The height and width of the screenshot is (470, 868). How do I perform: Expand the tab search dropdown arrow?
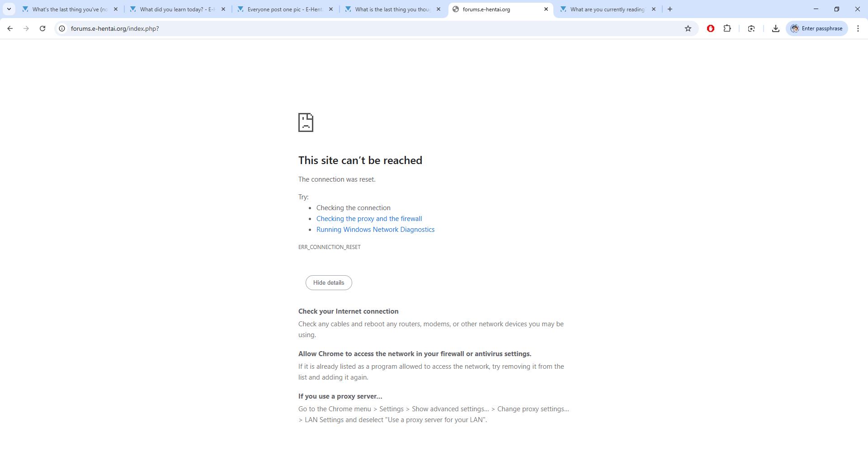click(x=9, y=9)
